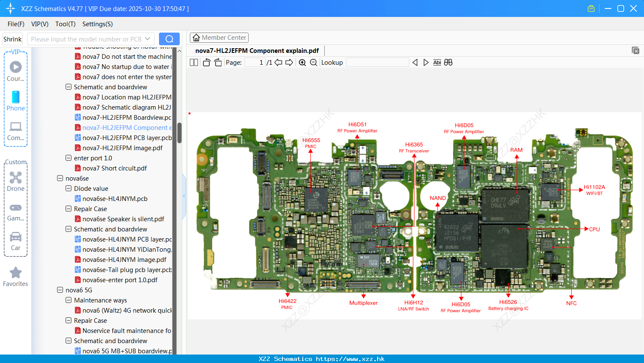Viewport: 644px width, 363px height.
Task: Go to next page using the arrow icon
Action: pyautogui.click(x=289, y=62)
